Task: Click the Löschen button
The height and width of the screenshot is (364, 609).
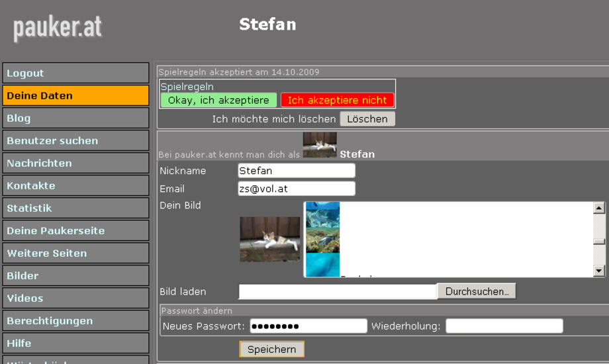Action: point(367,119)
